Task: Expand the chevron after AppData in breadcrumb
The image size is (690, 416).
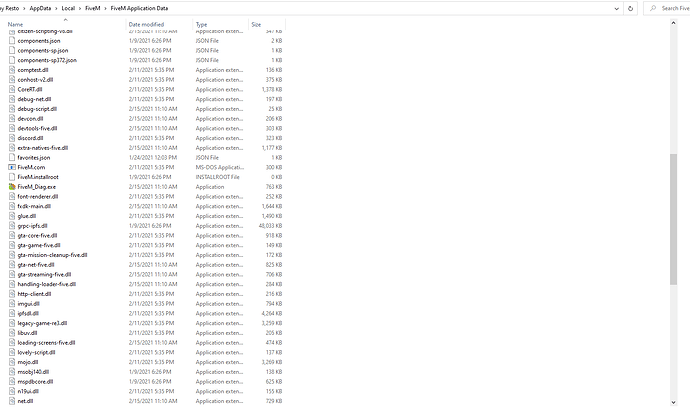Action: point(56,8)
